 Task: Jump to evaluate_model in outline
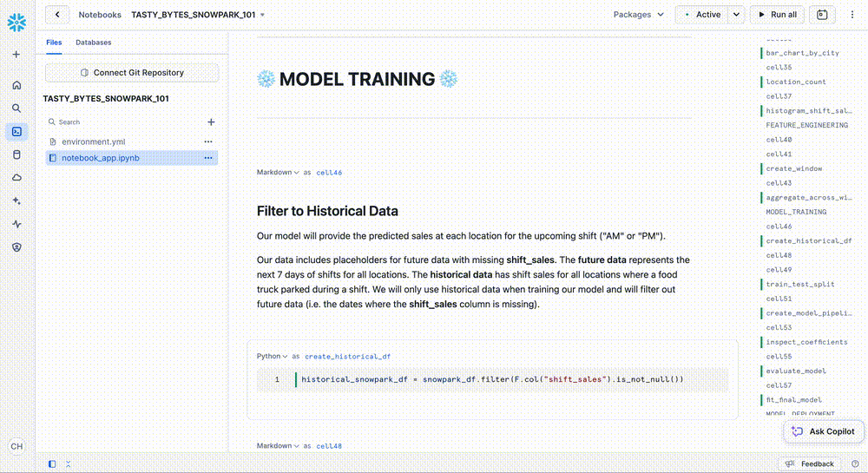tap(795, 371)
